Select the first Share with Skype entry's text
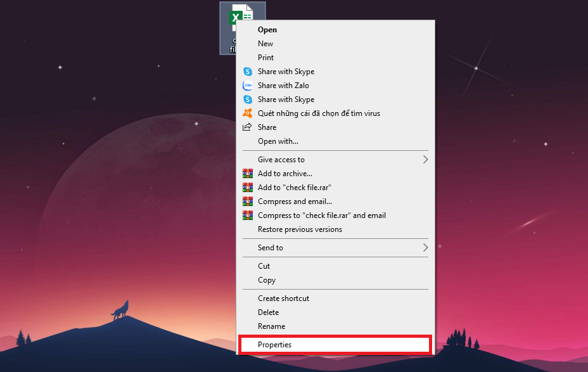Screen dimensions: 588x372 tap(286, 72)
